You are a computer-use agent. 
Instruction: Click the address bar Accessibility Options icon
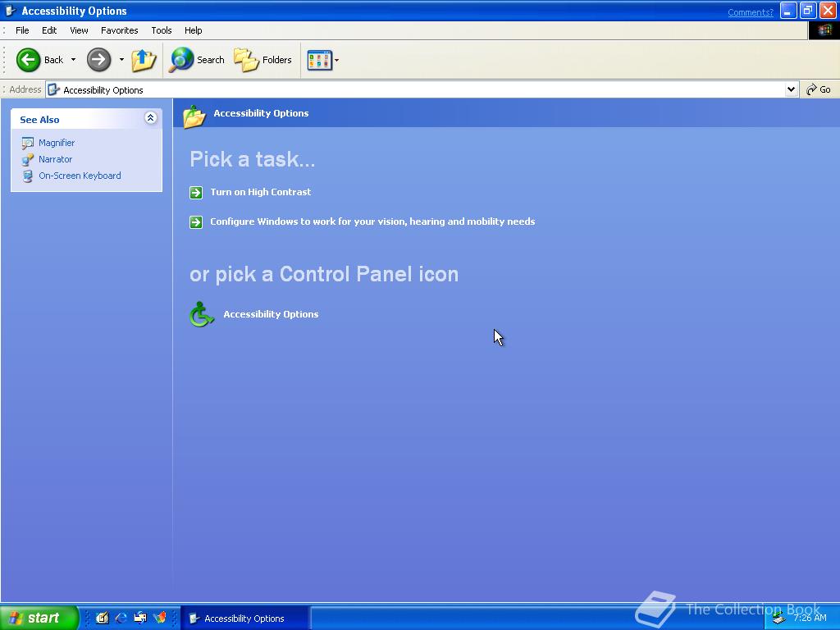[x=53, y=90]
